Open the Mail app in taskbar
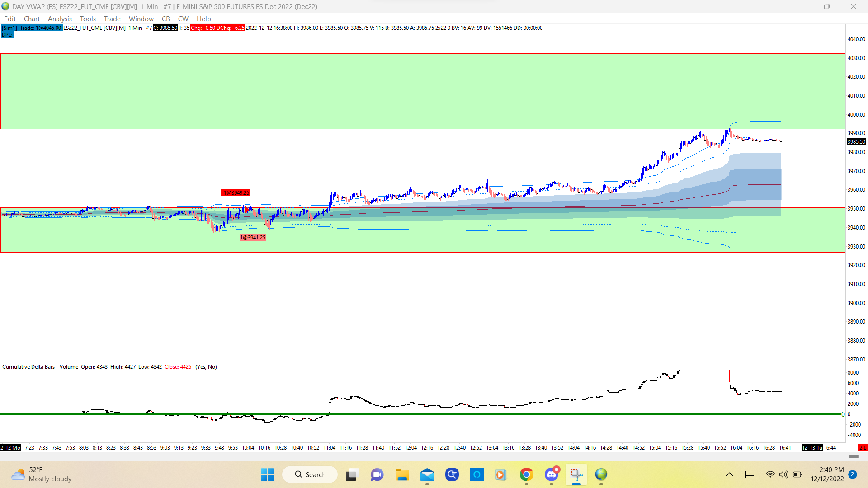The height and width of the screenshot is (488, 868). pyautogui.click(x=427, y=474)
